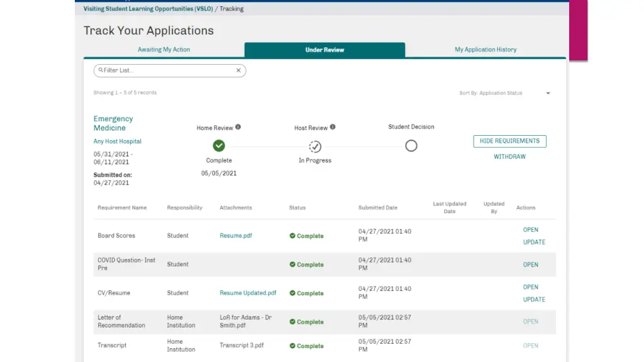Click the Transcript Complete status checkmark
The width and height of the screenshot is (644, 362).
[x=292, y=346]
